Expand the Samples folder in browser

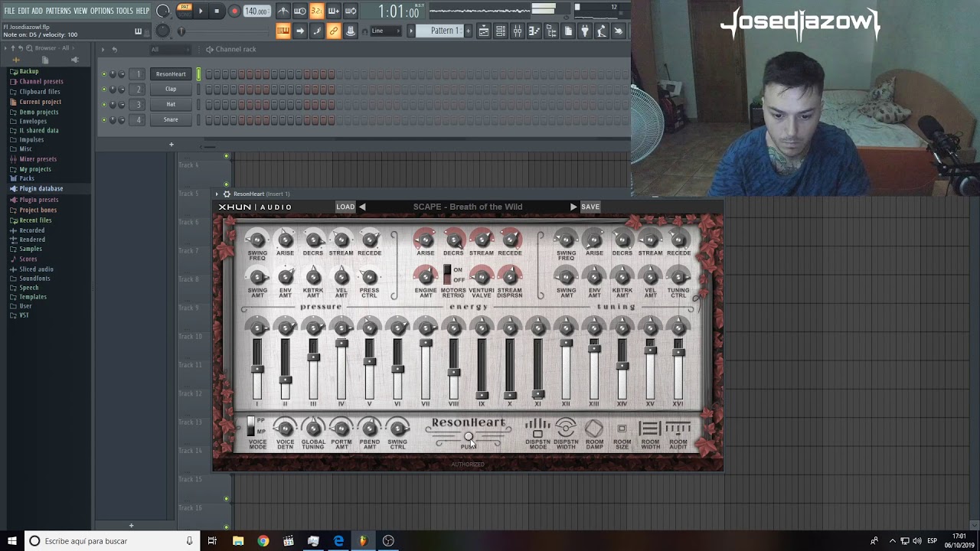pyautogui.click(x=25, y=249)
